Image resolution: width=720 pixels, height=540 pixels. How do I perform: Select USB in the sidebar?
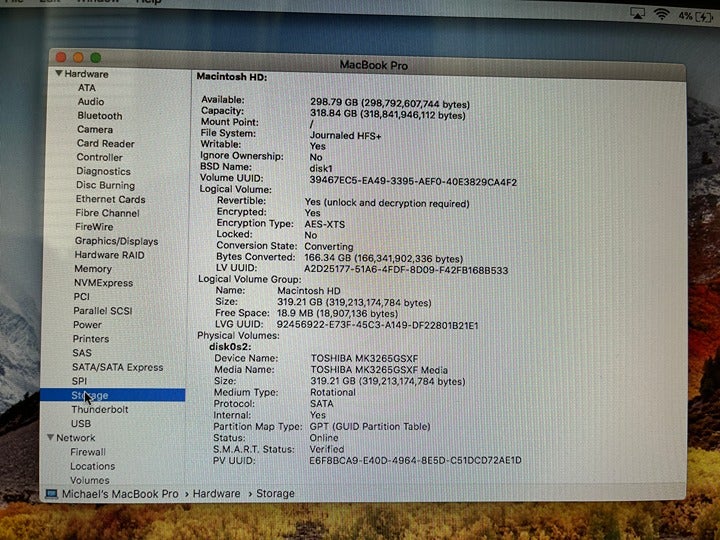click(80, 423)
